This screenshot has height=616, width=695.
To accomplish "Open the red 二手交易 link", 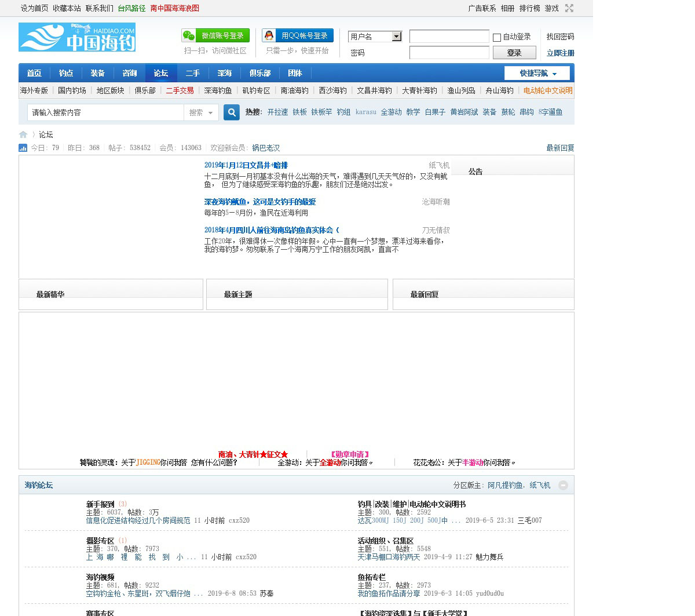I will (180, 90).
